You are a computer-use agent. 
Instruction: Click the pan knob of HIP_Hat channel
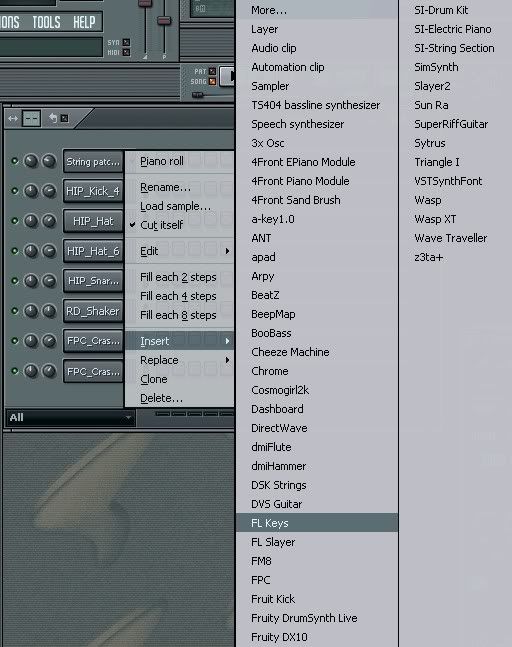[x=31, y=221]
